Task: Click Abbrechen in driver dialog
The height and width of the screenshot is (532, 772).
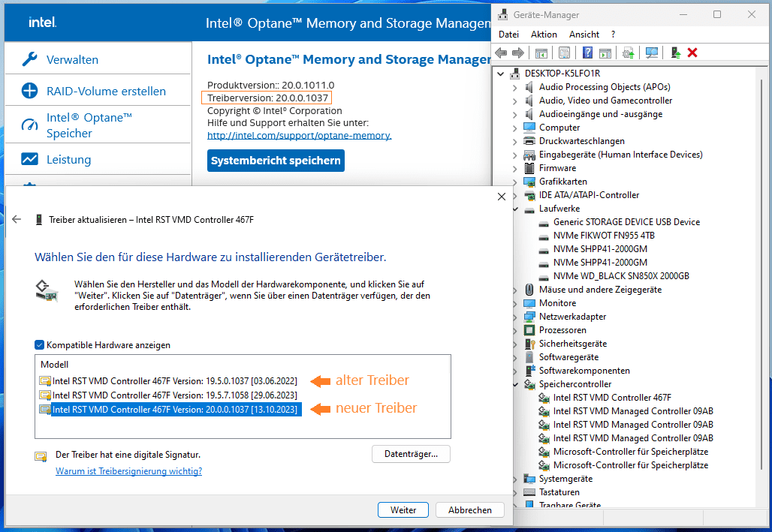Action: [469, 509]
